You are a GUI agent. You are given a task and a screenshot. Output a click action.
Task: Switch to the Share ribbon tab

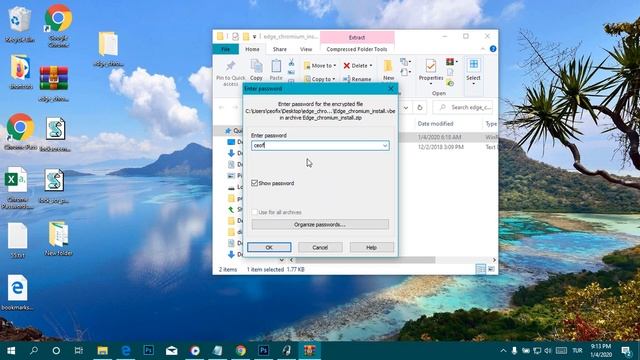tap(280, 49)
